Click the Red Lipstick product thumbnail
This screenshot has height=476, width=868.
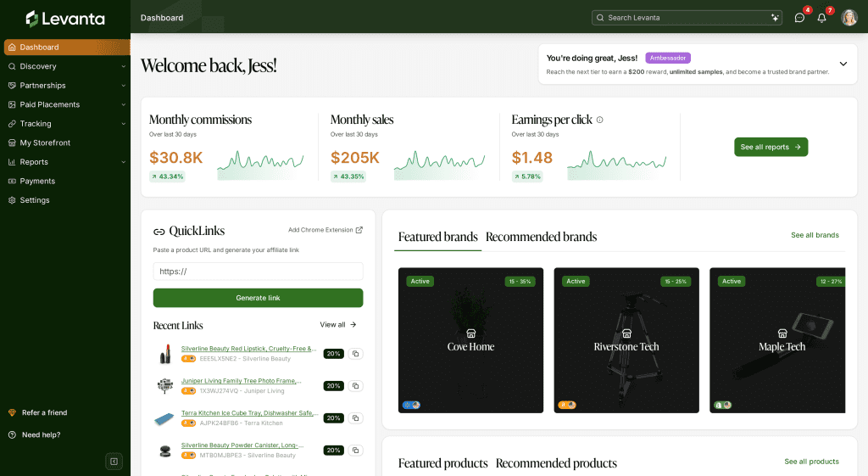coord(165,354)
